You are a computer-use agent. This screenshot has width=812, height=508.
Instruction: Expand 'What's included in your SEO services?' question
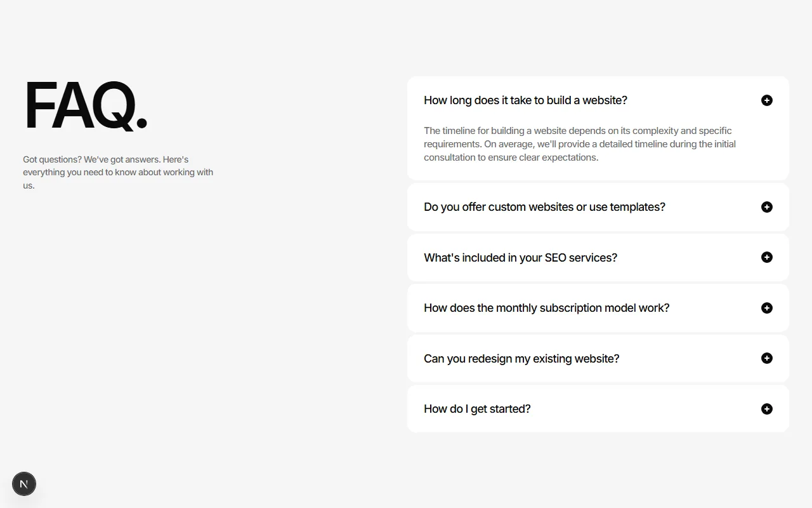520,257
